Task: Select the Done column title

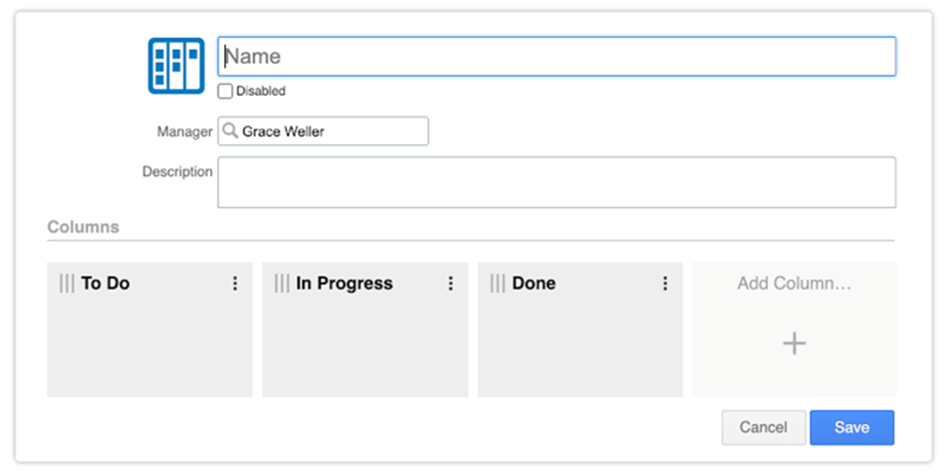Action: click(534, 283)
